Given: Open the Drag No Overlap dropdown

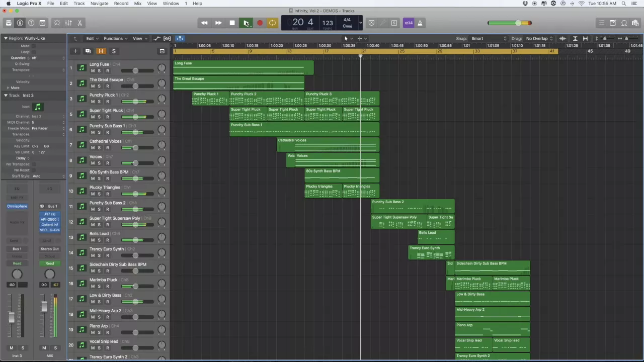Looking at the screenshot, I should (539, 38).
